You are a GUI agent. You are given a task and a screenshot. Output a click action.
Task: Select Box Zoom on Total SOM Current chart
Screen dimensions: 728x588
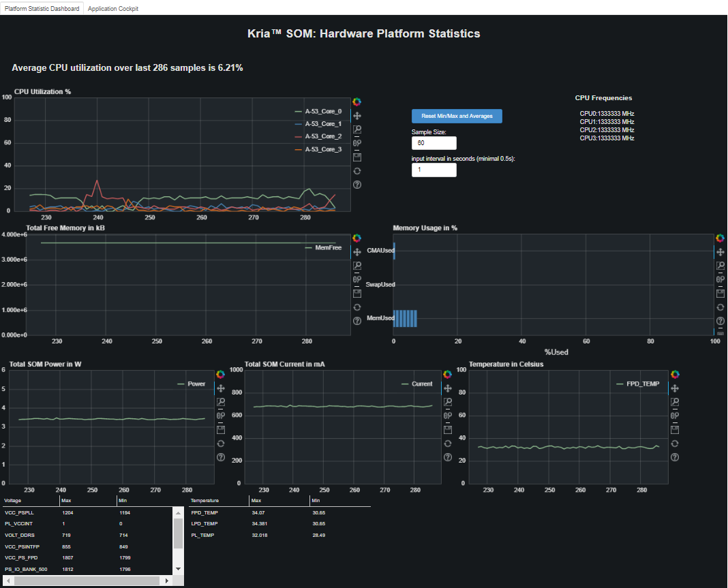[x=448, y=402]
